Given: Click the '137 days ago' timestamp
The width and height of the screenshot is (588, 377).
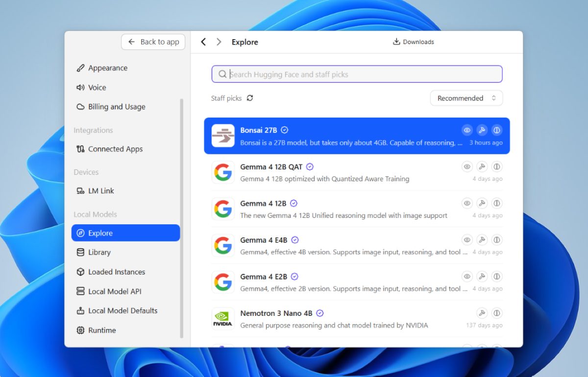Looking at the screenshot, I should pyautogui.click(x=485, y=326).
